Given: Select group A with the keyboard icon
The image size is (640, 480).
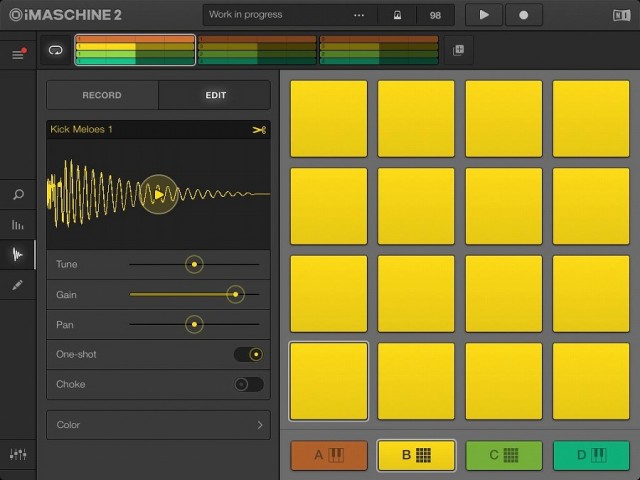Looking at the screenshot, I should click(x=329, y=455).
